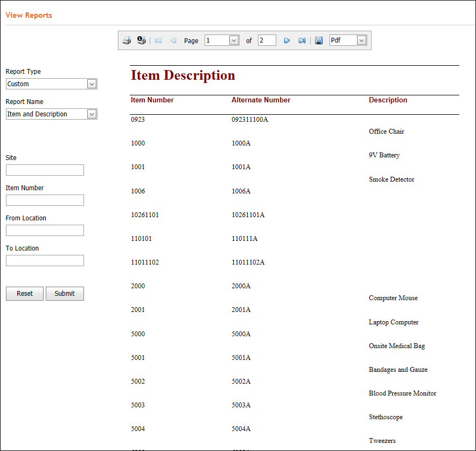
Task: Click the total pages box showing 2
Action: (x=267, y=40)
